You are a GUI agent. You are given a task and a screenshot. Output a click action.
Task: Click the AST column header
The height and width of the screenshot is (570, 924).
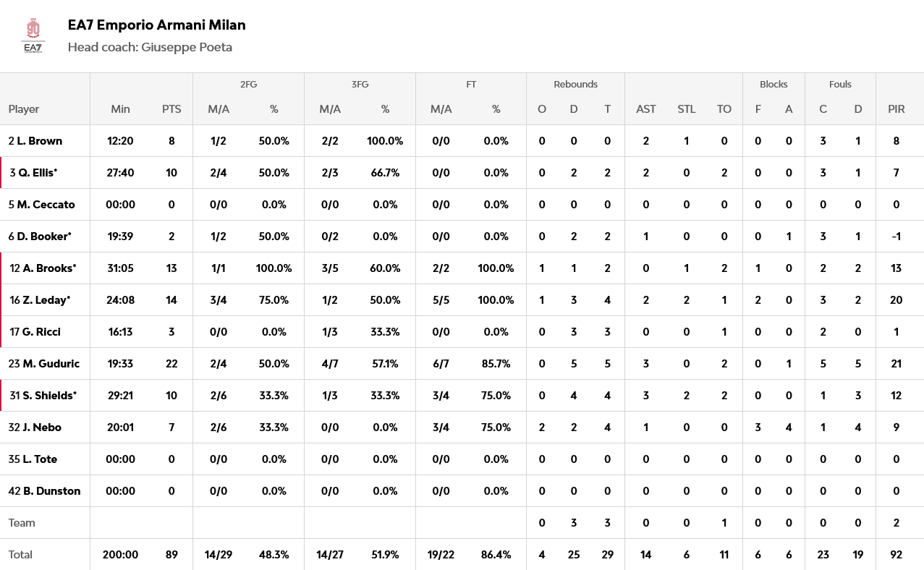click(x=645, y=109)
